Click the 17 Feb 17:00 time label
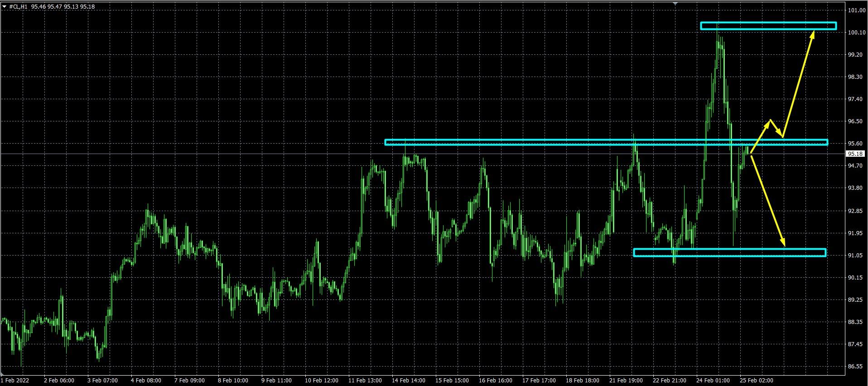Image resolution: width=868 pixels, height=386 pixels. [539, 381]
